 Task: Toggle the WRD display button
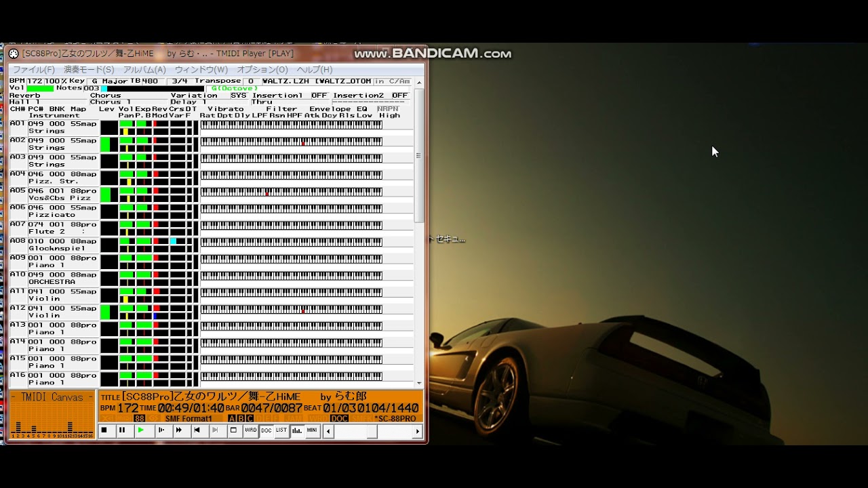point(250,430)
